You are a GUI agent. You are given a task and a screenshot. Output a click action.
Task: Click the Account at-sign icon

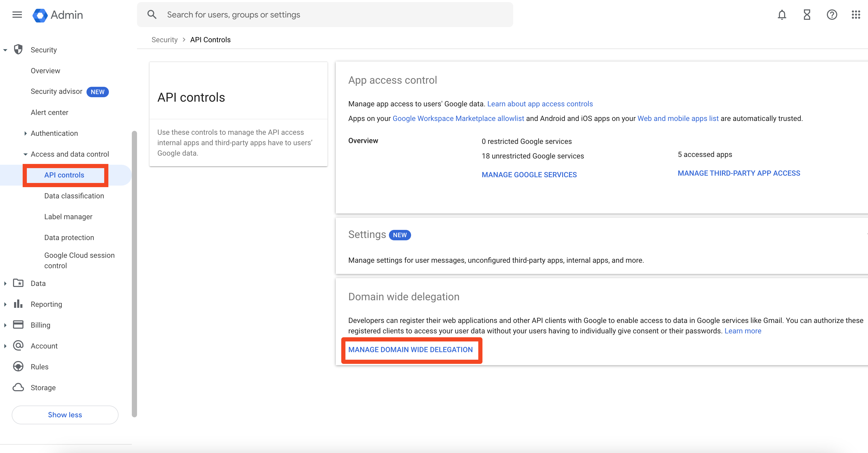coord(18,345)
